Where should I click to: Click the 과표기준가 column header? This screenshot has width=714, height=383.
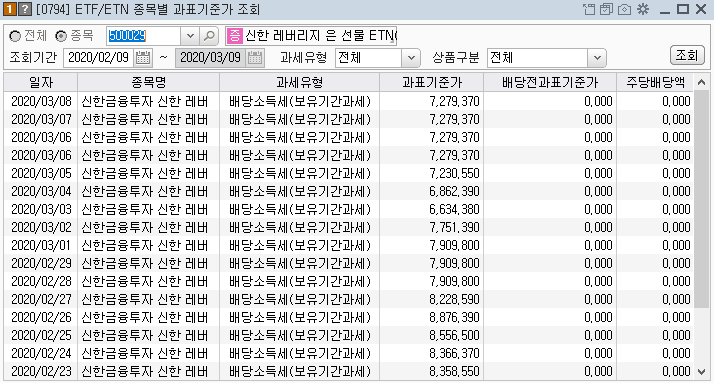click(431, 82)
